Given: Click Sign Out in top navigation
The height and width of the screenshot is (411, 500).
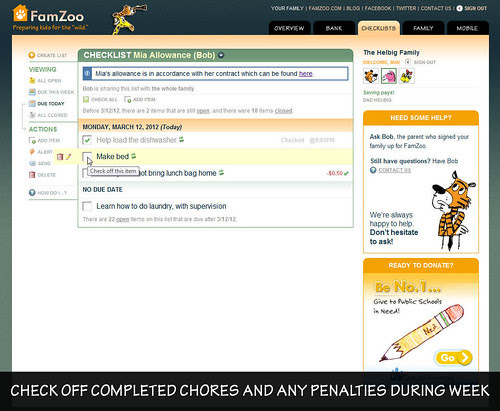Looking at the screenshot, I should click(x=476, y=8).
